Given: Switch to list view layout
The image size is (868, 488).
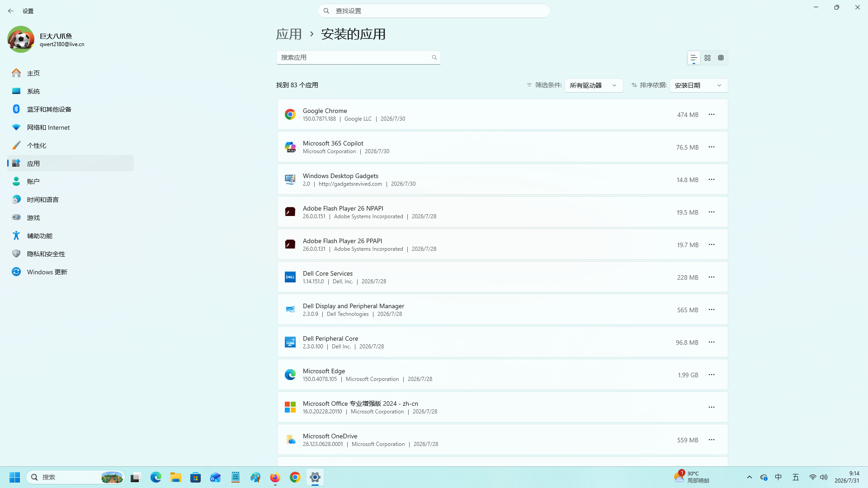Looking at the screenshot, I should click(693, 58).
